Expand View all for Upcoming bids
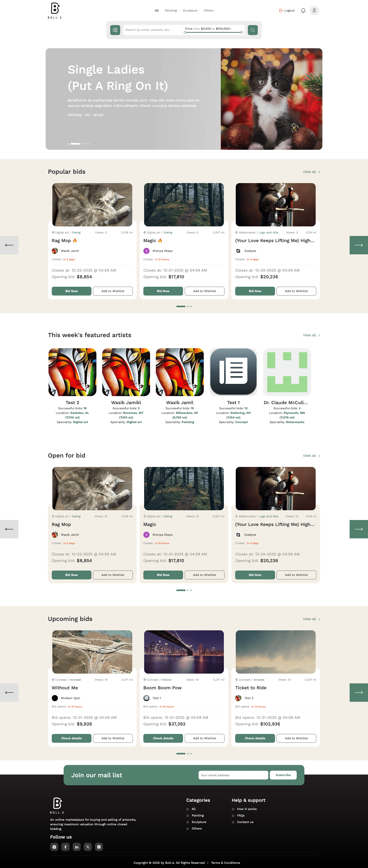 coord(311,619)
